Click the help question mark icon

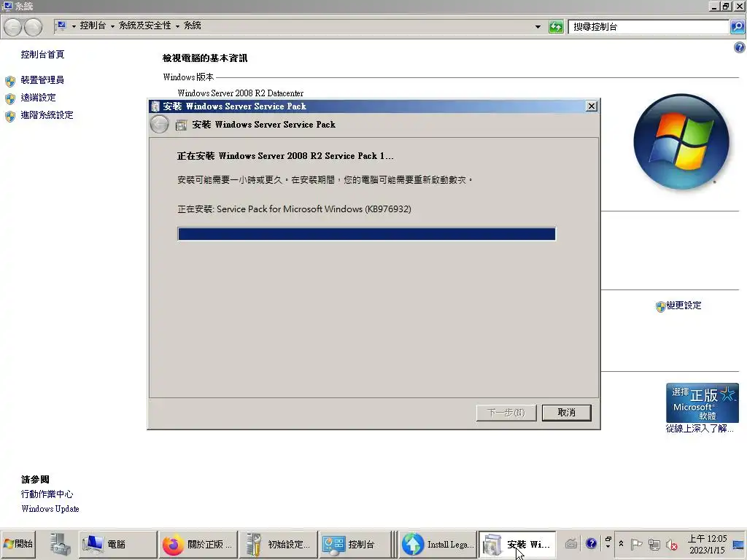point(740,47)
